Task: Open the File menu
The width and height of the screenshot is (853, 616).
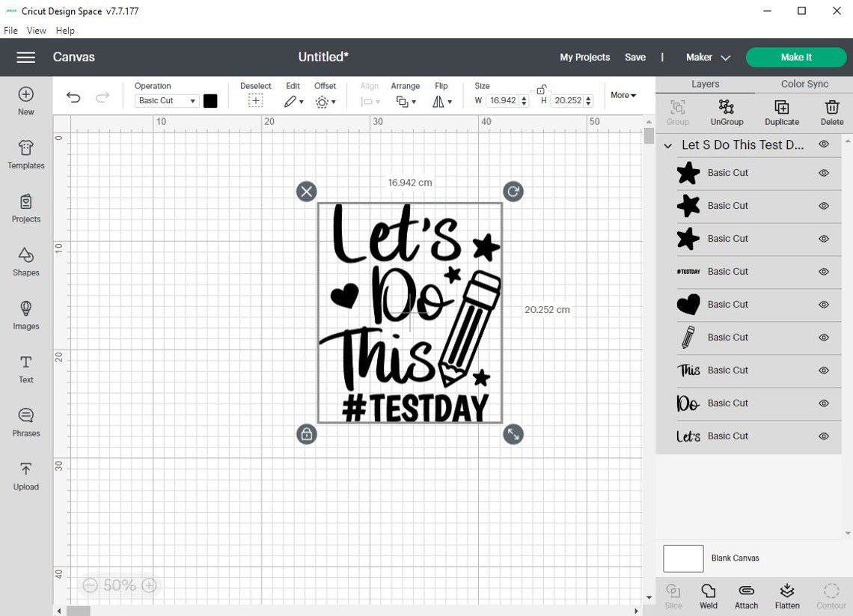Action: point(10,30)
